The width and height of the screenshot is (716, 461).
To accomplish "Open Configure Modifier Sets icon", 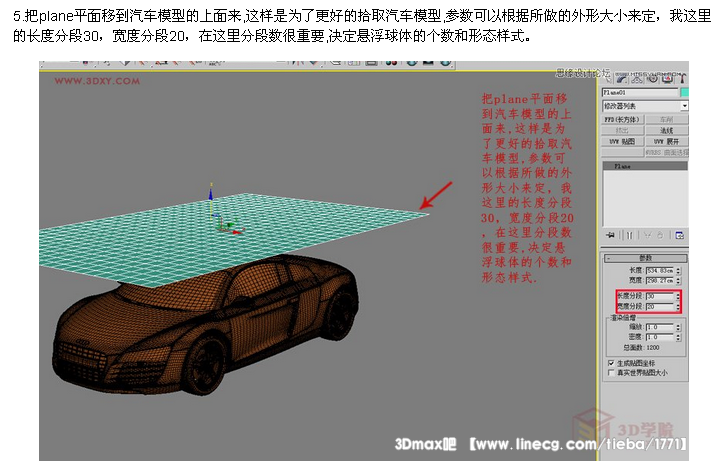I will 679,235.
